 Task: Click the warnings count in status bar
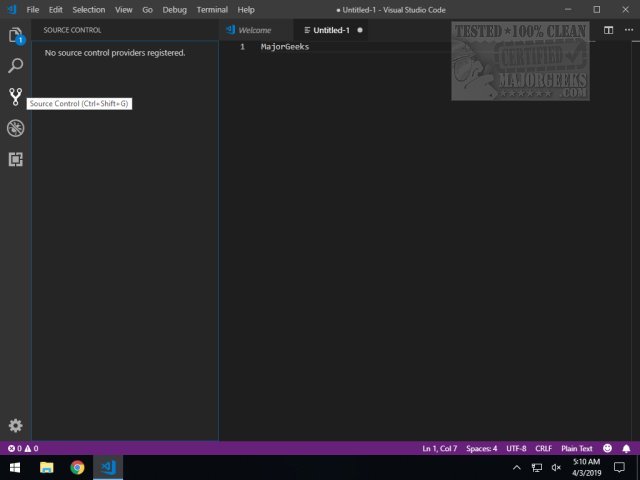31,449
